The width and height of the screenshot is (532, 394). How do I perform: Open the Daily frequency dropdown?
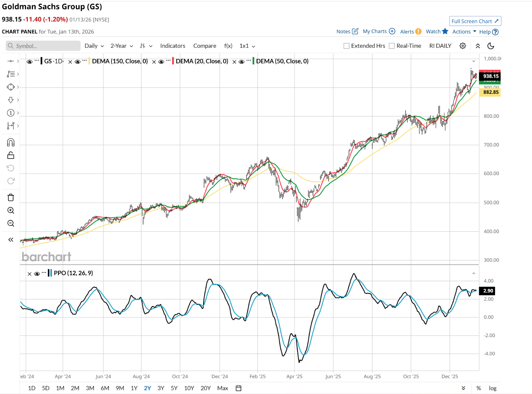94,46
